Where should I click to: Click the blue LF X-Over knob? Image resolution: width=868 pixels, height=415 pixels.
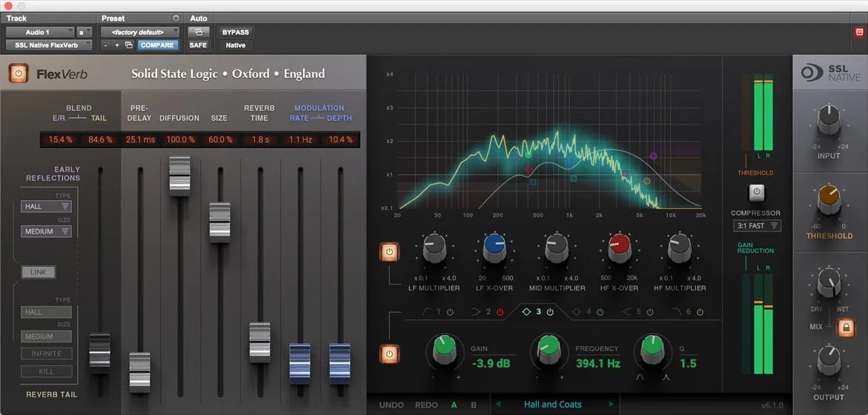point(494,248)
